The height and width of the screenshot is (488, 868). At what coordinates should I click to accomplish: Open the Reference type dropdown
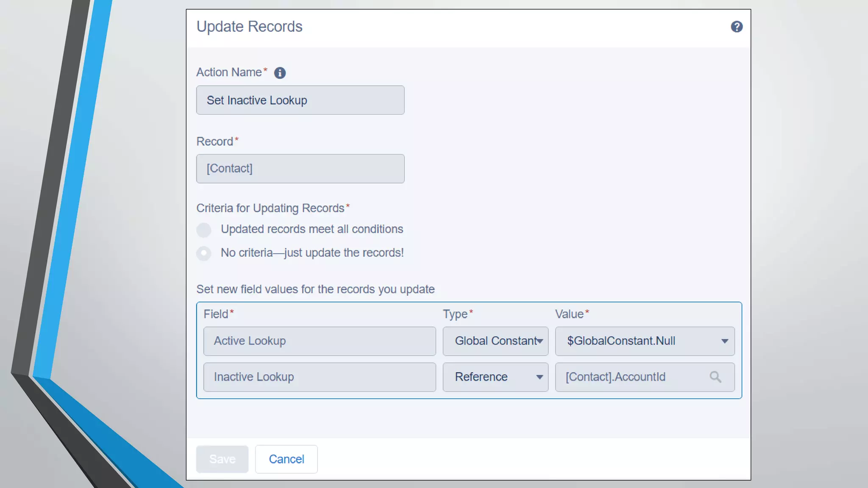(x=495, y=377)
